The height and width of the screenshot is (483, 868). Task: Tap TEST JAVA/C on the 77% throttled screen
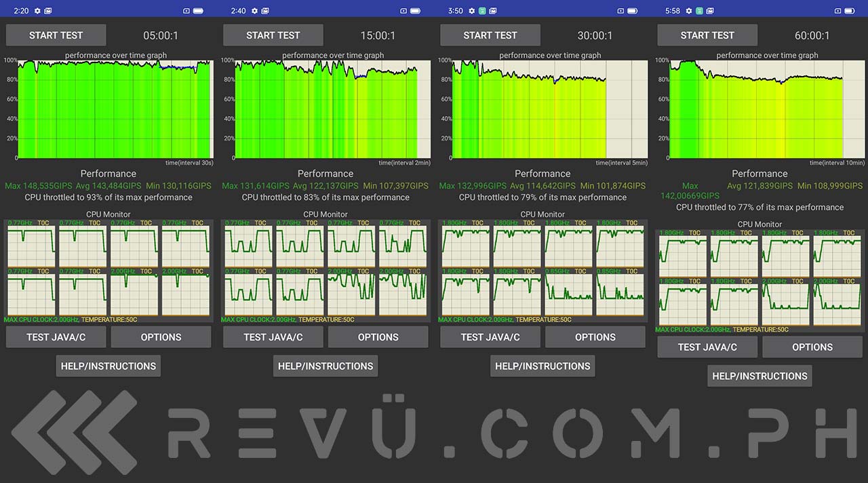(x=707, y=347)
